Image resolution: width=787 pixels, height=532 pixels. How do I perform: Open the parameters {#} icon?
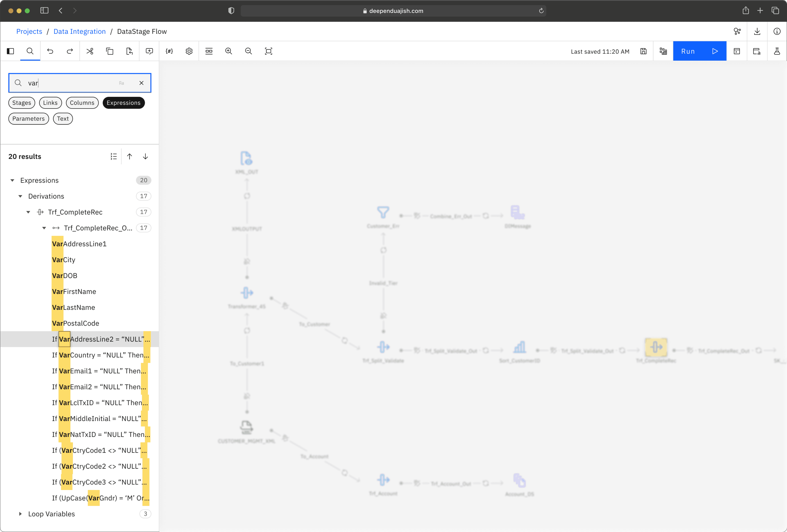click(169, 51)
